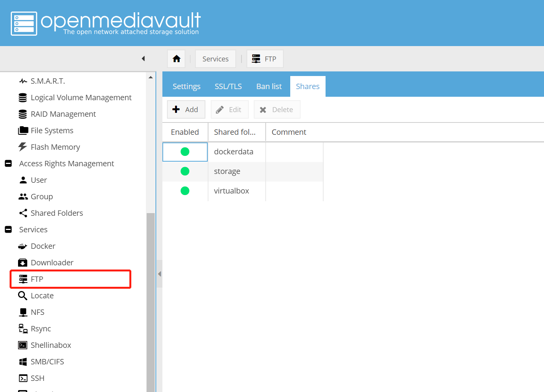This screenshot has width=544, height=392.
Task: Open the Ban list tab
Action: (x=269, y=86)
